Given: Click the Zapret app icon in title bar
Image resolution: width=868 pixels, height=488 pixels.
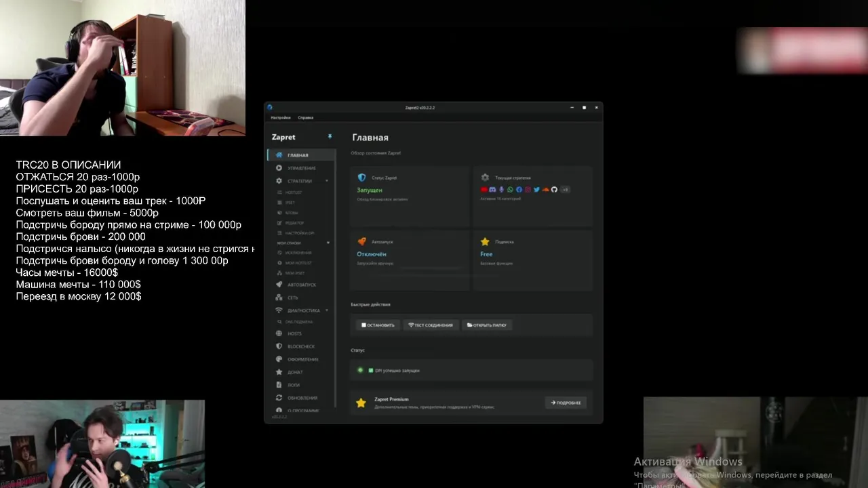Looking at the screenshot, I should pyautogui.click(x=270, y=107).
